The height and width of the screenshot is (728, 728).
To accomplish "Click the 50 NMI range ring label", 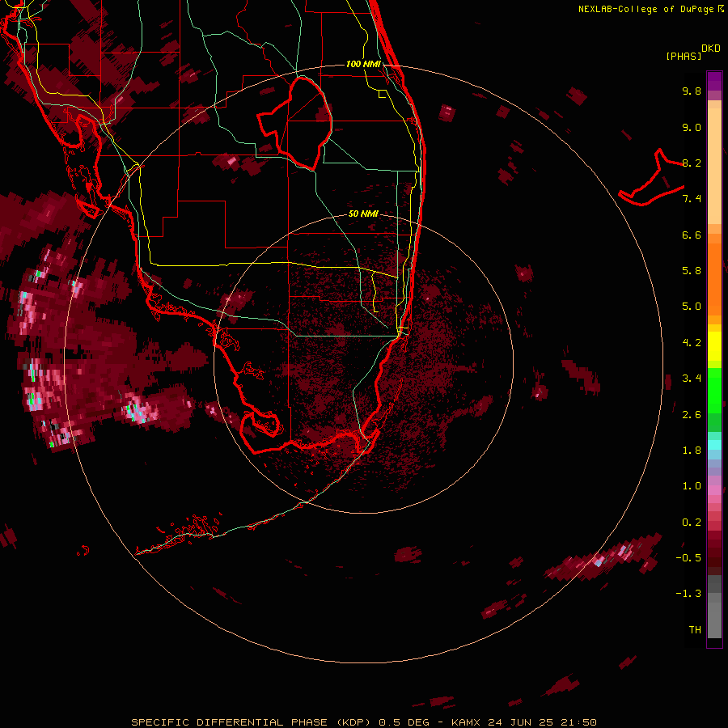I will 363,214.
